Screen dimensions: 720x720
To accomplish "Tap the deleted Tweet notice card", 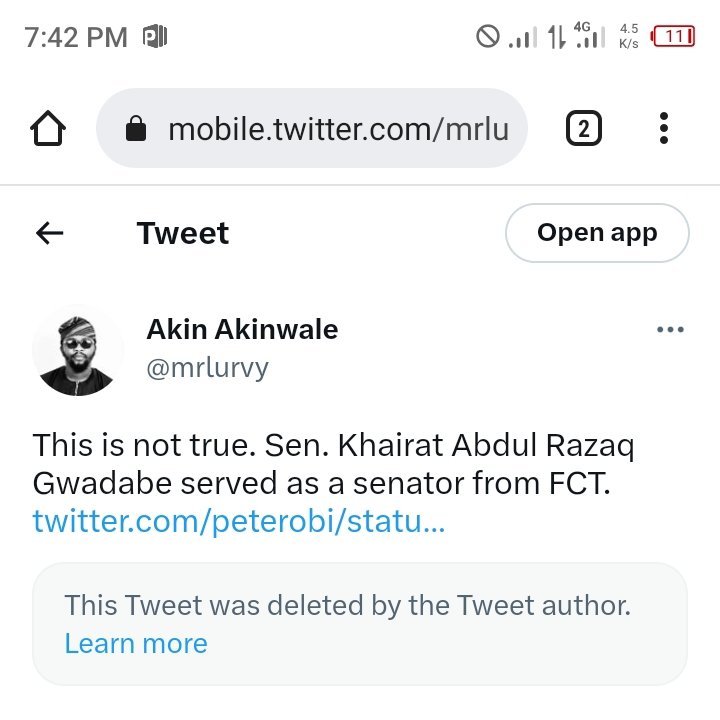I will pos(360,623).
